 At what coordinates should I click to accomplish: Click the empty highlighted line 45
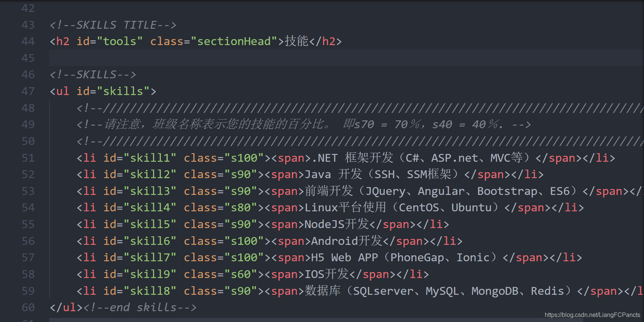(x=346, y=58)
